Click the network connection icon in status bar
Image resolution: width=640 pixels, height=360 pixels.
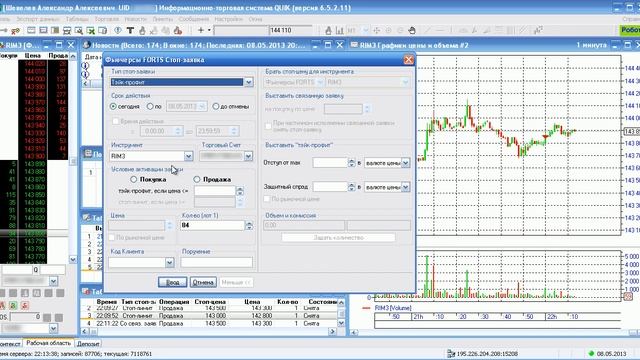451,353
